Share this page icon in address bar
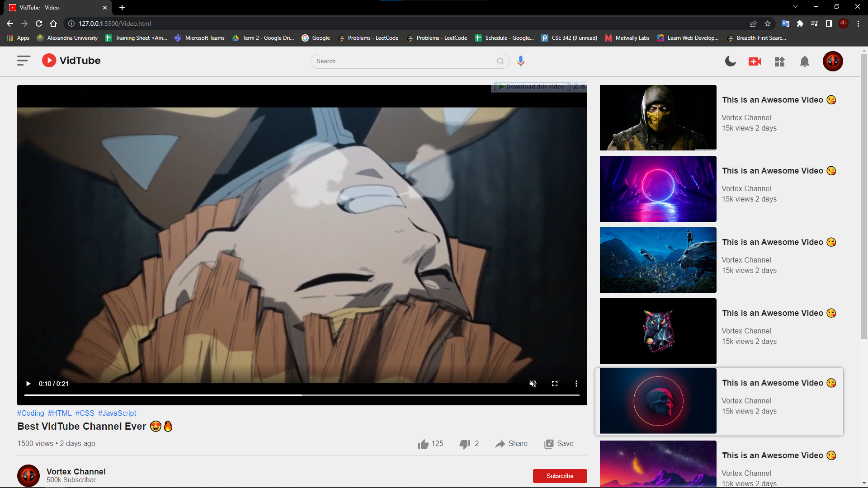Screen dimensions: 868x488 click(x=753, y=23)
